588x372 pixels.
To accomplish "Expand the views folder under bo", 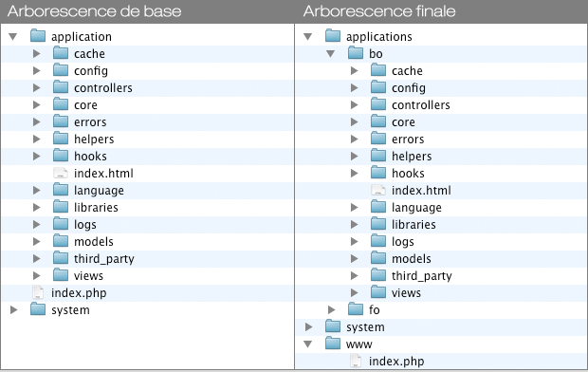I will pos(354,293).
